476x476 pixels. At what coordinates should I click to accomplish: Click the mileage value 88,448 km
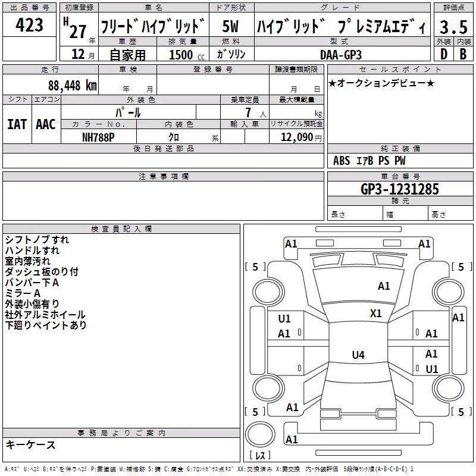(72, 85)
